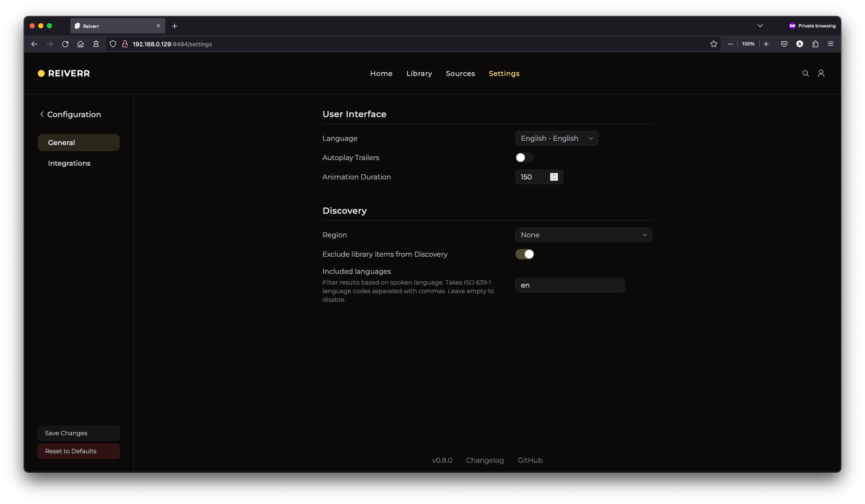
Task: Click the Animation Duration stepper
Action: coord(554,176)
